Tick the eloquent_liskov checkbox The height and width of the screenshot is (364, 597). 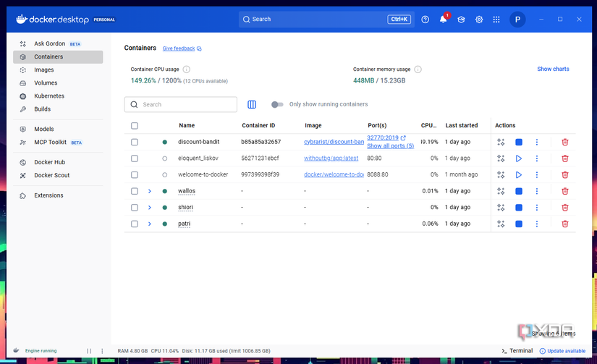135,158
